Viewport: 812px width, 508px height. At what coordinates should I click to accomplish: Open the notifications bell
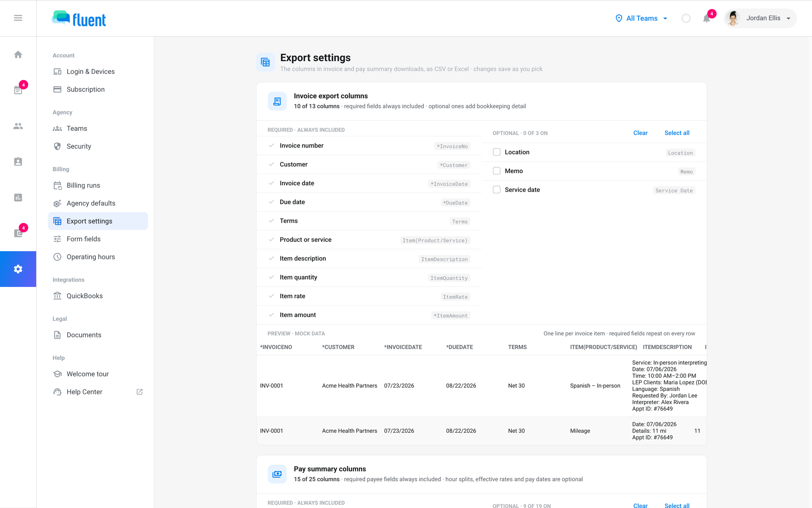(706, 18)
